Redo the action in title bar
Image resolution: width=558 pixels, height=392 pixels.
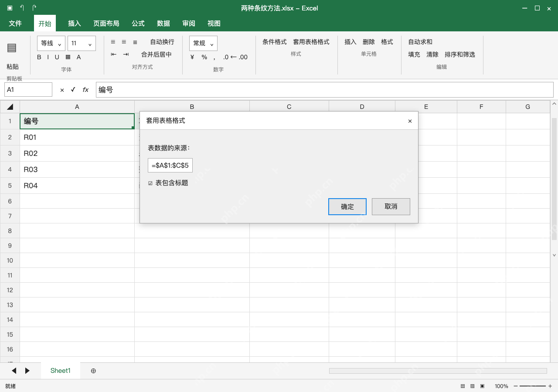[34, 8]
